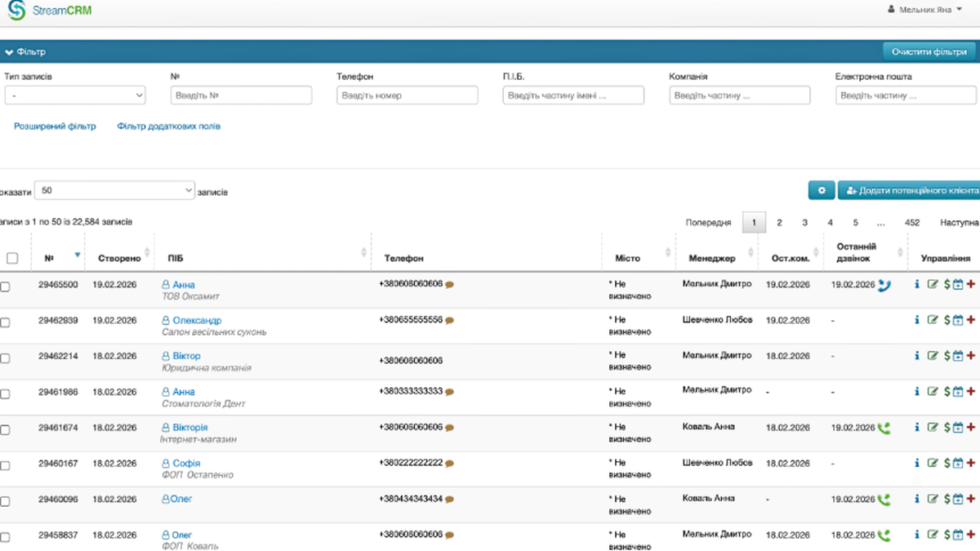The width and height of the screenshot is (980, 551).
Task: Click red plus icon for record 29465500
Action: [970, 285]
